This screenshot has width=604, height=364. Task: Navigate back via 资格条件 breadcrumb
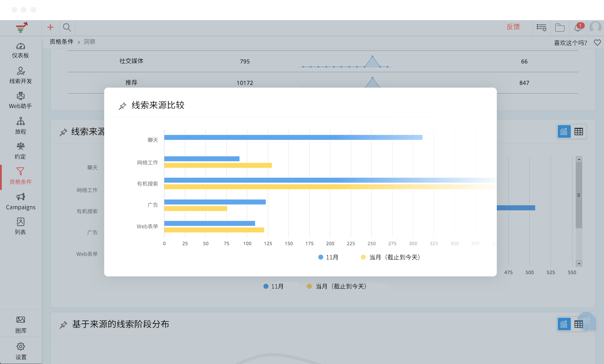pos(61,42)
